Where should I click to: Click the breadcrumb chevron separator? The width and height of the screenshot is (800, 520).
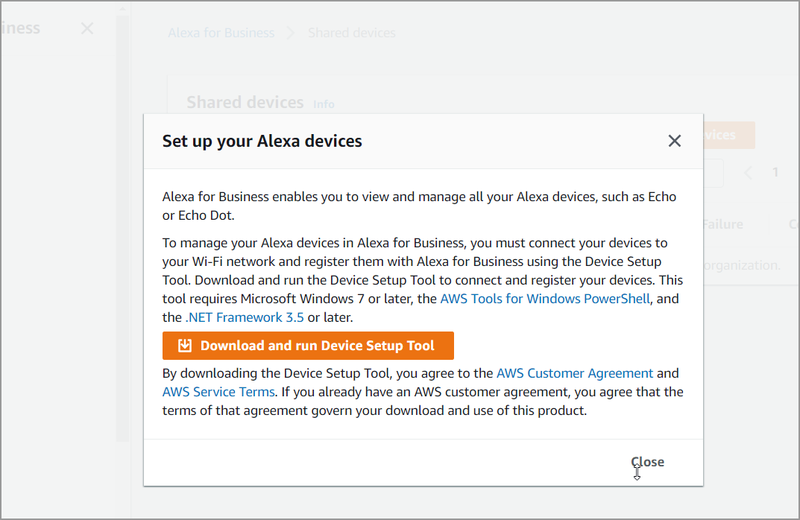(x=291, y=33)
